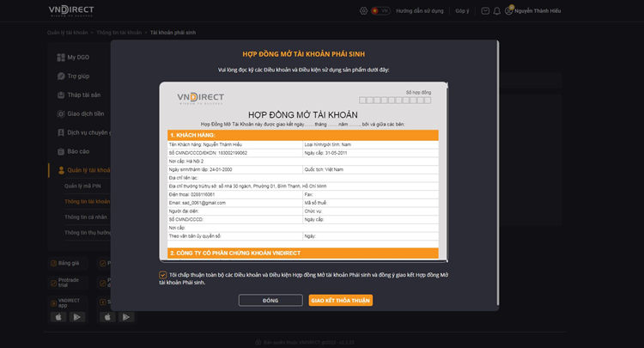Viewport: 644px width, 348px height.
Task: Click the Báo cáo report icon
Action: pyautogui.click(x=61, y=151)
